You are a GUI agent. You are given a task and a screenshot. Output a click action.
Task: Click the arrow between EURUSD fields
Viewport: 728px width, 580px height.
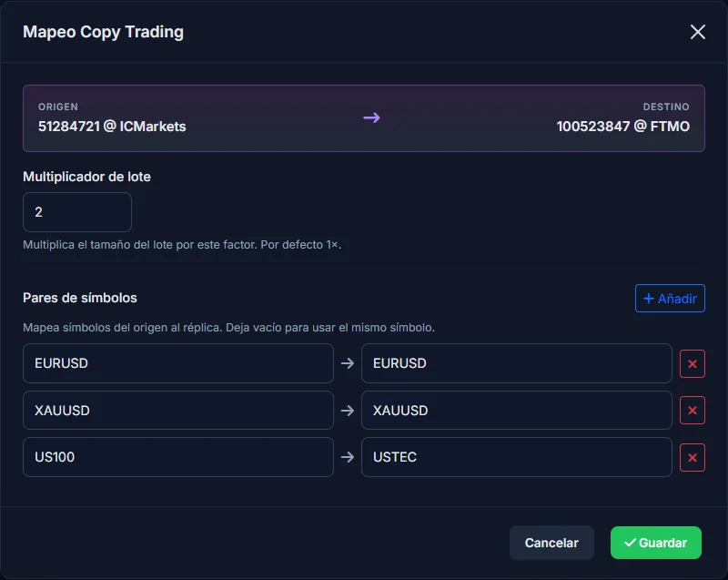pyautogui.click(x=348, y=363)
